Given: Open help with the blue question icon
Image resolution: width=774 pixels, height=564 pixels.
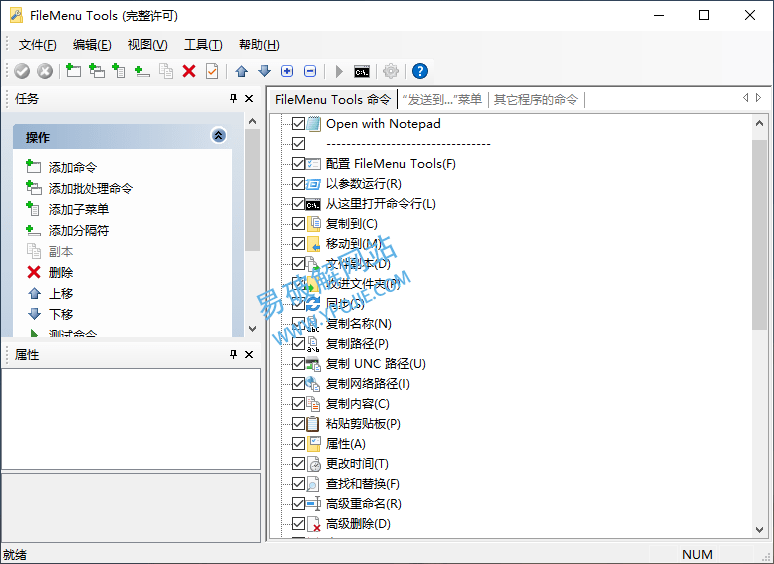Looking at the screenshot, I should tap(420, 72).
